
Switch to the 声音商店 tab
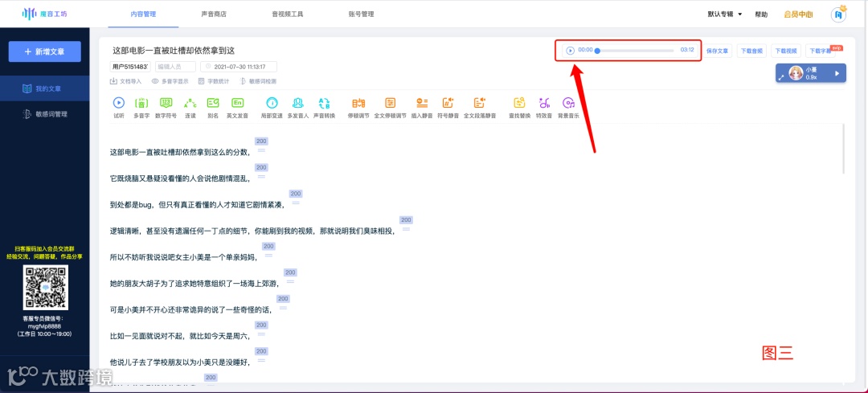point(214,14)
